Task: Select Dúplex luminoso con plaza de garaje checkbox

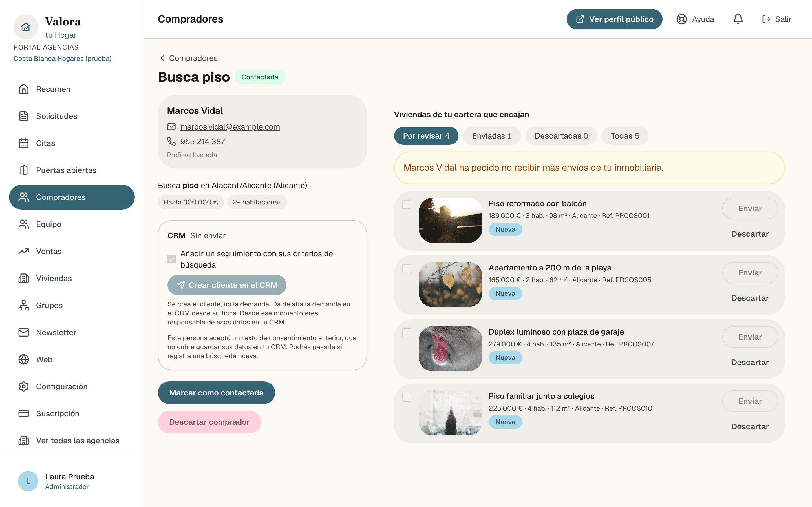Action: 406,333
